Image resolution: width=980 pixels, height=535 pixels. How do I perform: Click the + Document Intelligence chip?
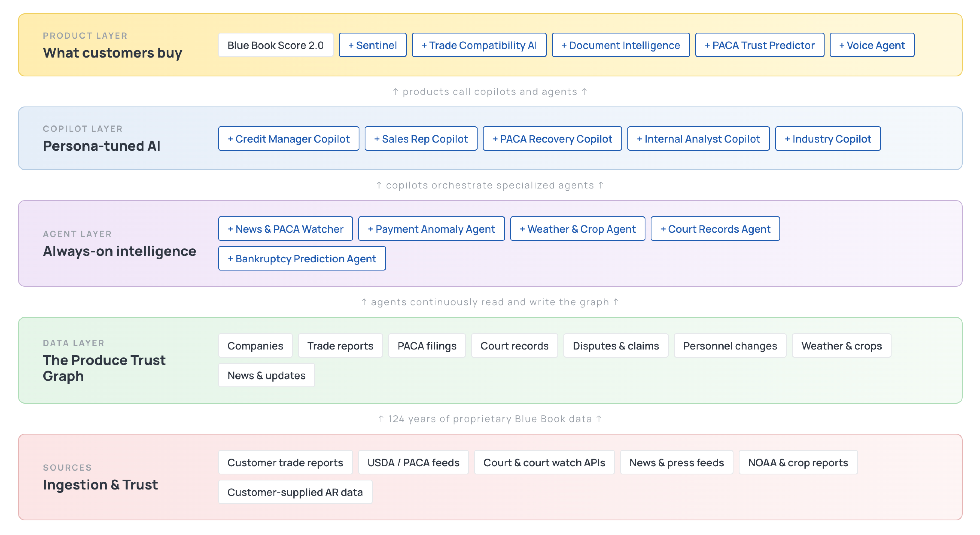pos(621,45)
